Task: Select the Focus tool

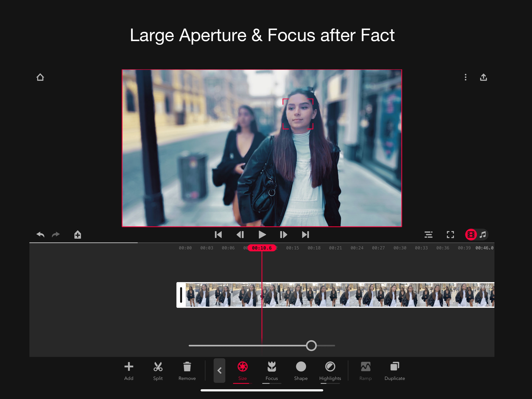Action: click(x=272, y=371)
